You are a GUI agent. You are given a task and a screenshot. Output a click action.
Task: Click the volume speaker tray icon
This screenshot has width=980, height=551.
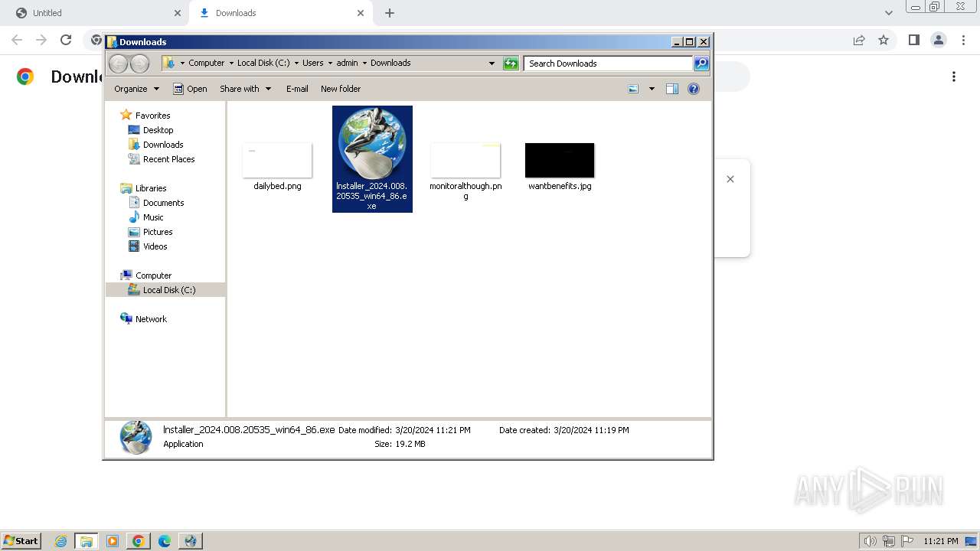pos(870,541)
